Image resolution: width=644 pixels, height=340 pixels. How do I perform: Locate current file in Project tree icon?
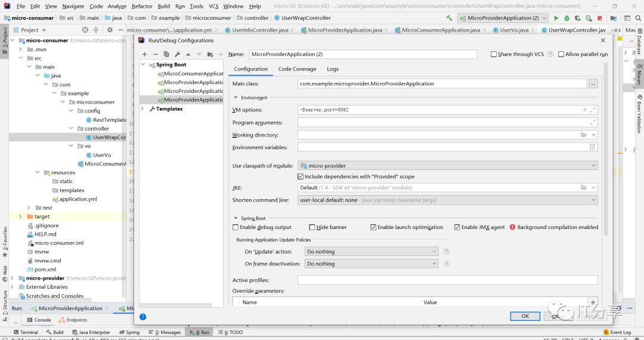click(x=85, y=30)
